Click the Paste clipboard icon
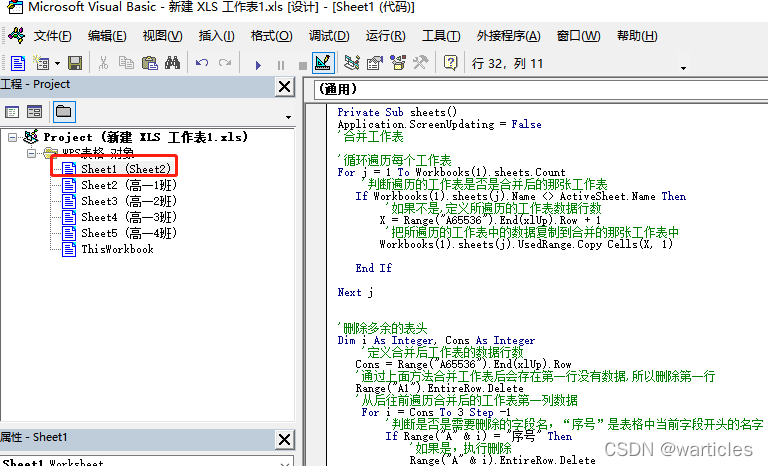The image size is (768, 466). click(149, 63)
